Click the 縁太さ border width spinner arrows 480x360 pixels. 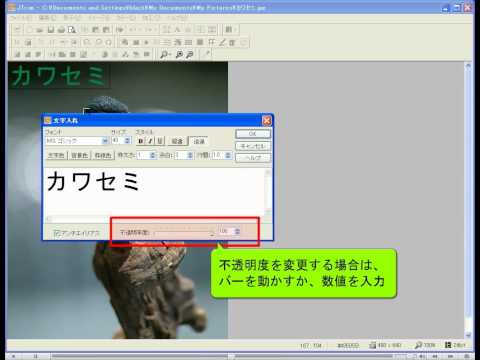153,155
